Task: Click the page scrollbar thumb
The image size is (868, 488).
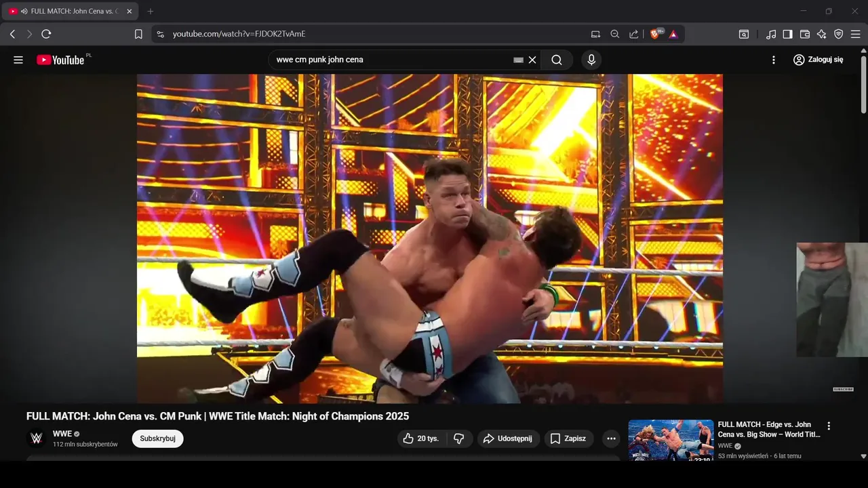Action: tap(863, 84)
